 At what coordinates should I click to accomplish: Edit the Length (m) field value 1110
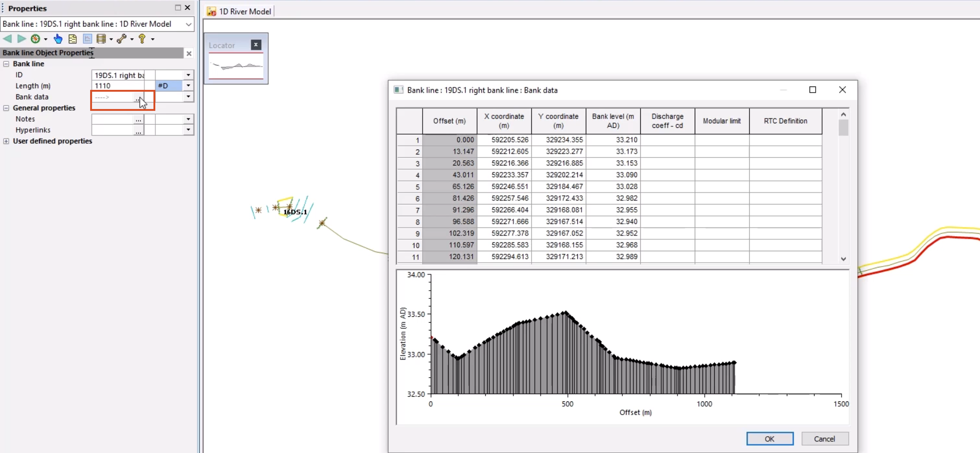click(x=118, y=86)
